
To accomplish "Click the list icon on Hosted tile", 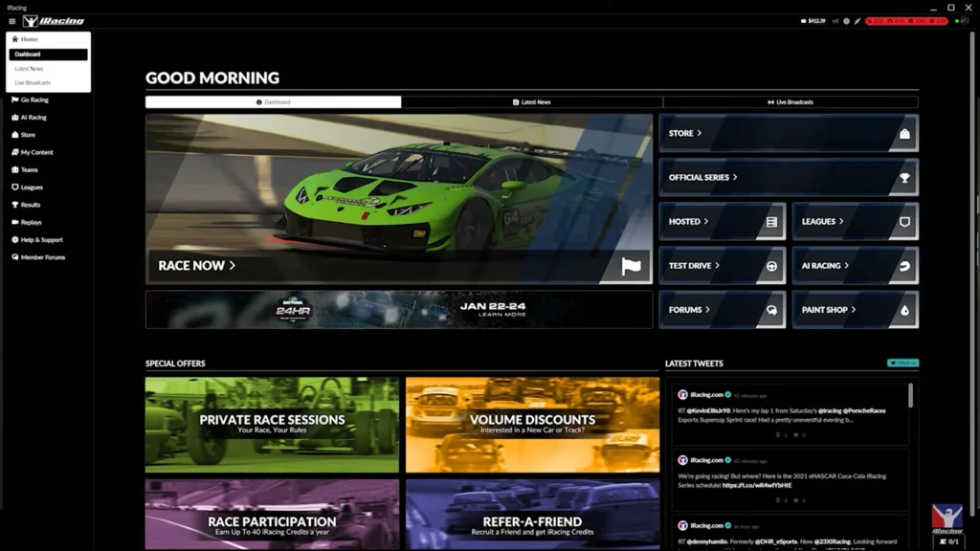I will tap(772, 222).
